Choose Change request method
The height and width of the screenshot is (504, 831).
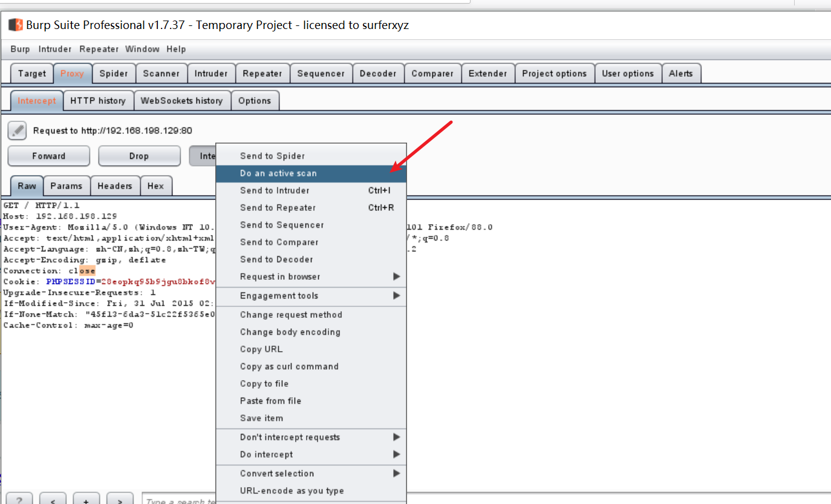click(x=311, y=315)
